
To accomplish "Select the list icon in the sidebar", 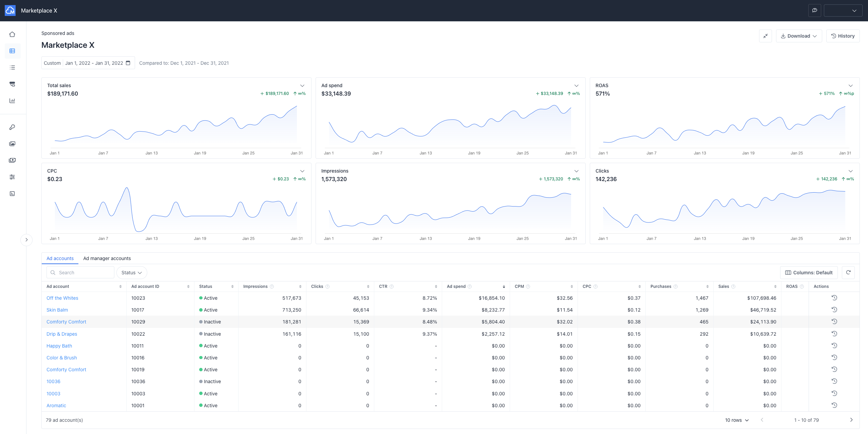I will pos(12,67).
